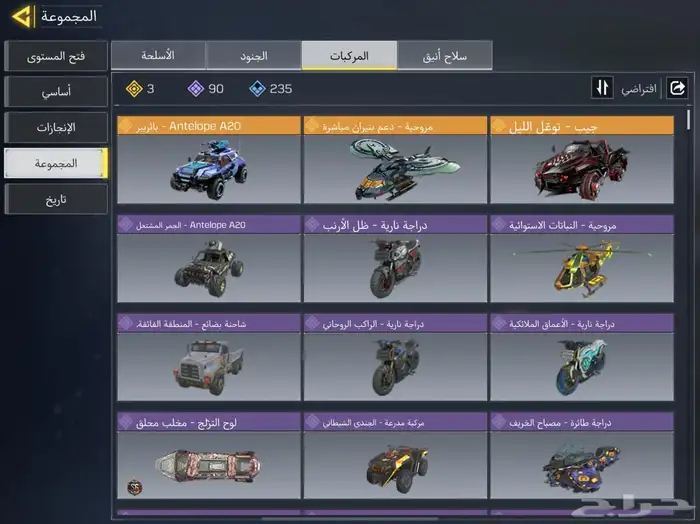Click the purple epic diamond icon
700x524 pixels.
pyautogui.click(x=196, y=88)
